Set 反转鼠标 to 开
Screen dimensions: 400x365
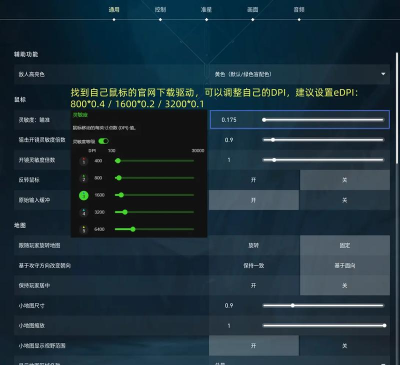pyautogui.click(x=254, y=180)
